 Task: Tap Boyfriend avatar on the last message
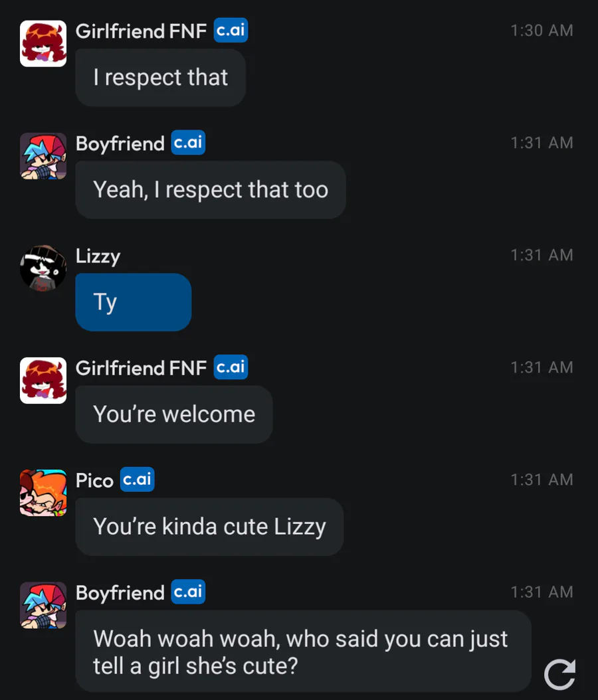coord(43,605)
